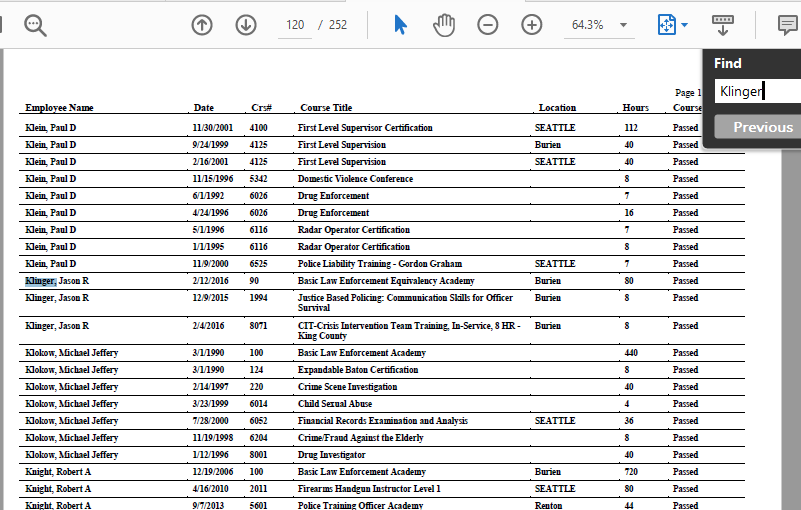Click First Level Supervisor Certification course title
The width and height of the screenshot is (801, 510).
click(365, 128)
